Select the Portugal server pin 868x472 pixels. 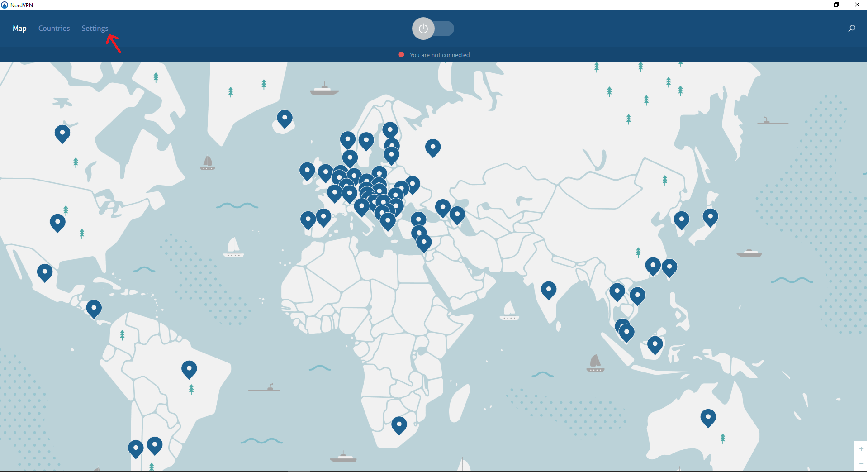tap(308, 220)
